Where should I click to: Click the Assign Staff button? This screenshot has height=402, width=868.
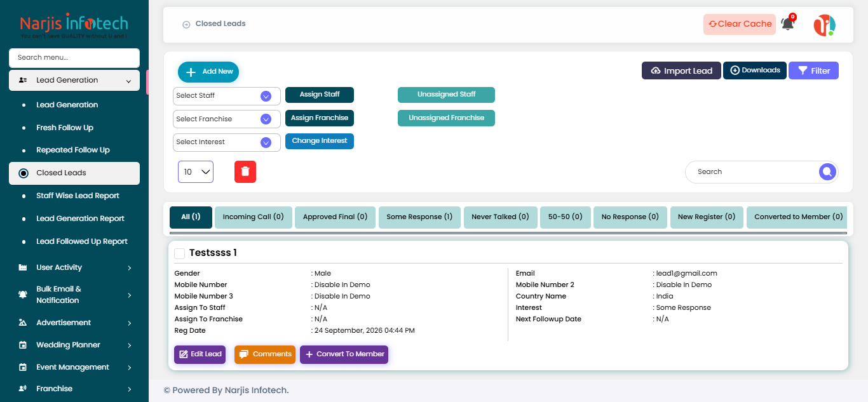click(x=320, y=95)
